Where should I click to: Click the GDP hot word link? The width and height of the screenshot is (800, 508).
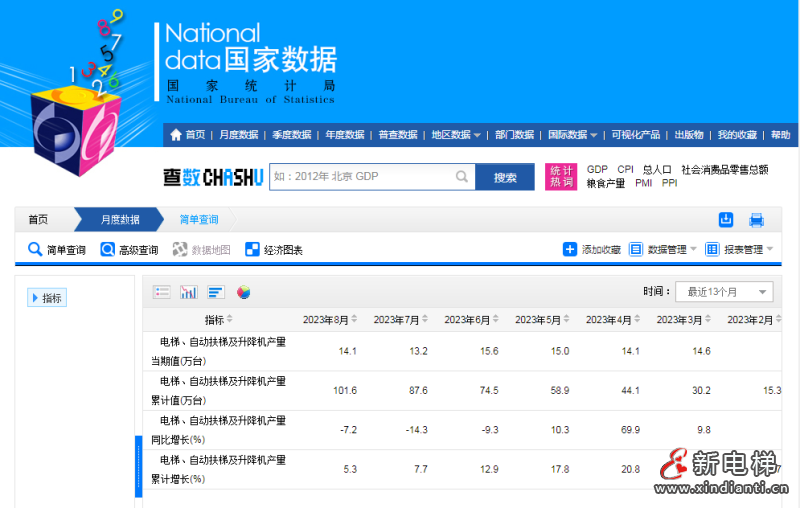coord(597,170)
